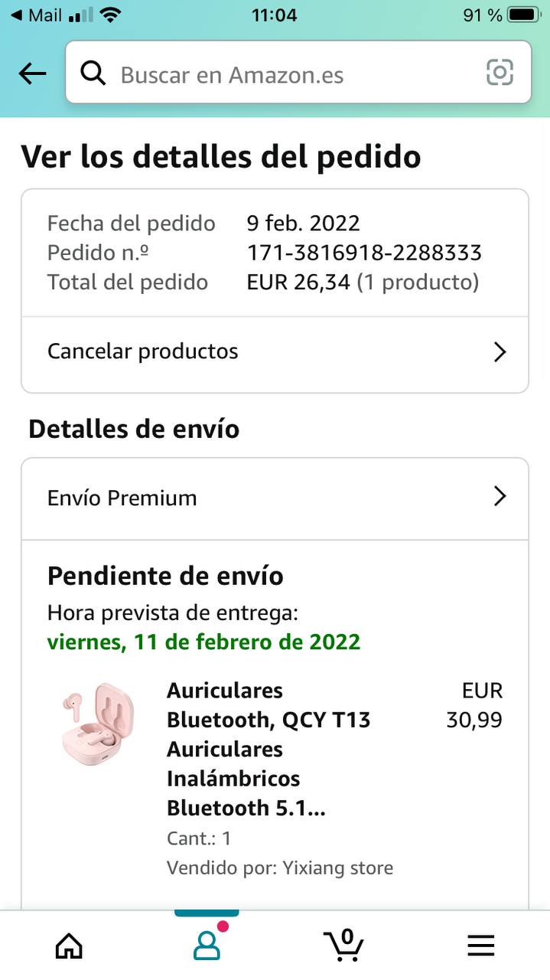Tap the back arrow icon

pos(32,73)
